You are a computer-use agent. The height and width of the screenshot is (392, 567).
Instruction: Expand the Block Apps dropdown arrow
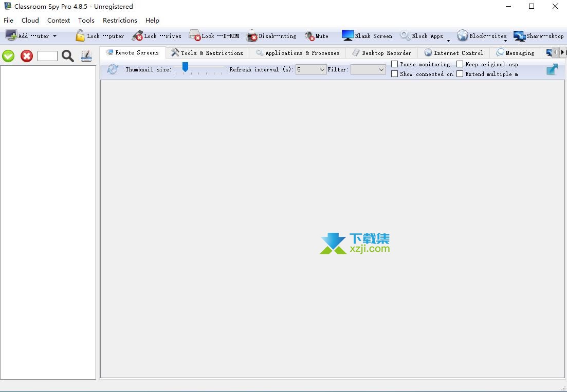click(x=448, y=41)
